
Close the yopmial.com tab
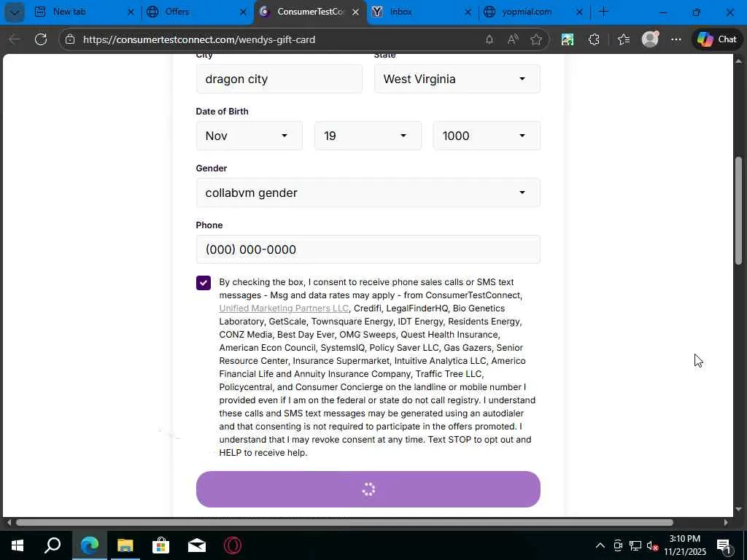(579, 12)
